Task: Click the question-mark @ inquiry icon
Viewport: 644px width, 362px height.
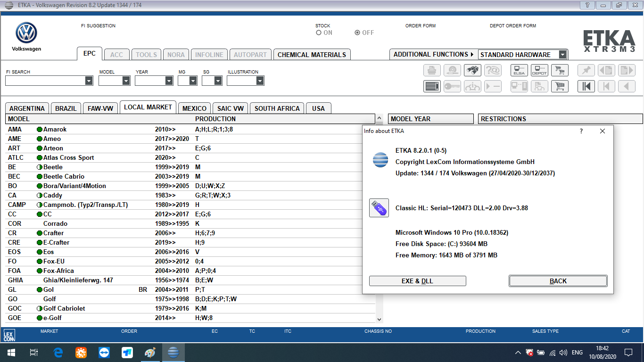Action: pyautogui.click(x=493, y=71)
